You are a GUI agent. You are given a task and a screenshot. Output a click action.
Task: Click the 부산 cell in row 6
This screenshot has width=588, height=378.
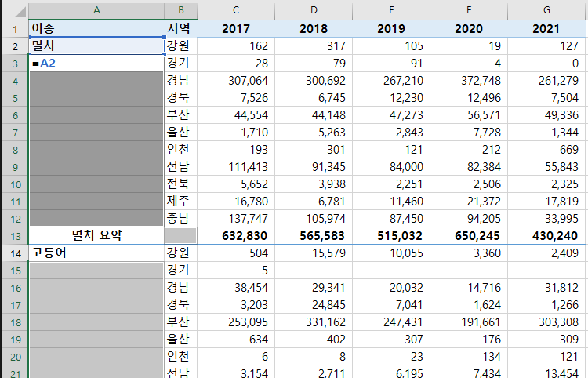click(x=181, y=114)
